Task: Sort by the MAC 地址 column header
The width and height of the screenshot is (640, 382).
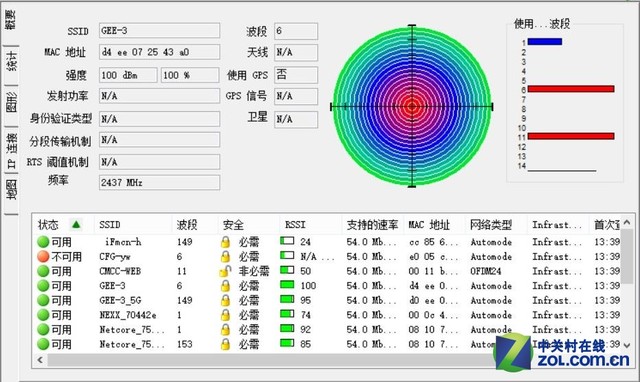Action: [x=435, y=224]
